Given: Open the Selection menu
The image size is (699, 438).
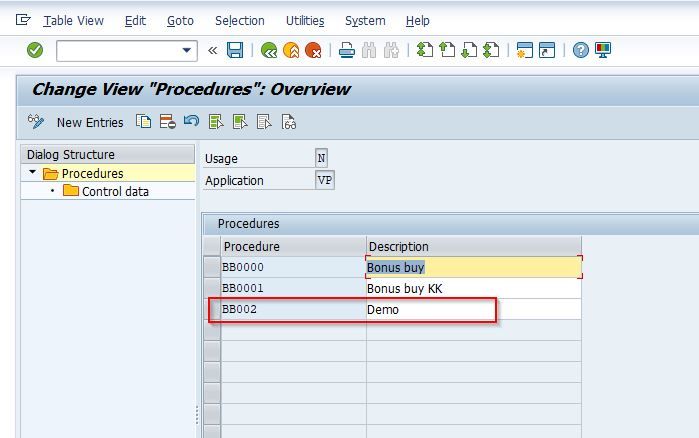Looking at the screenshot, I should pyautogui.click(x=240, y=21).
